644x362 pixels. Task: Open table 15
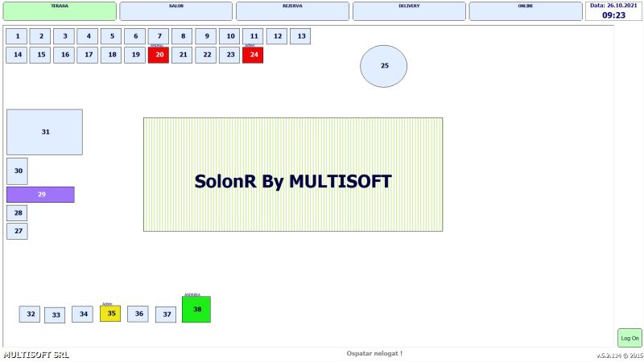point(40,55)
